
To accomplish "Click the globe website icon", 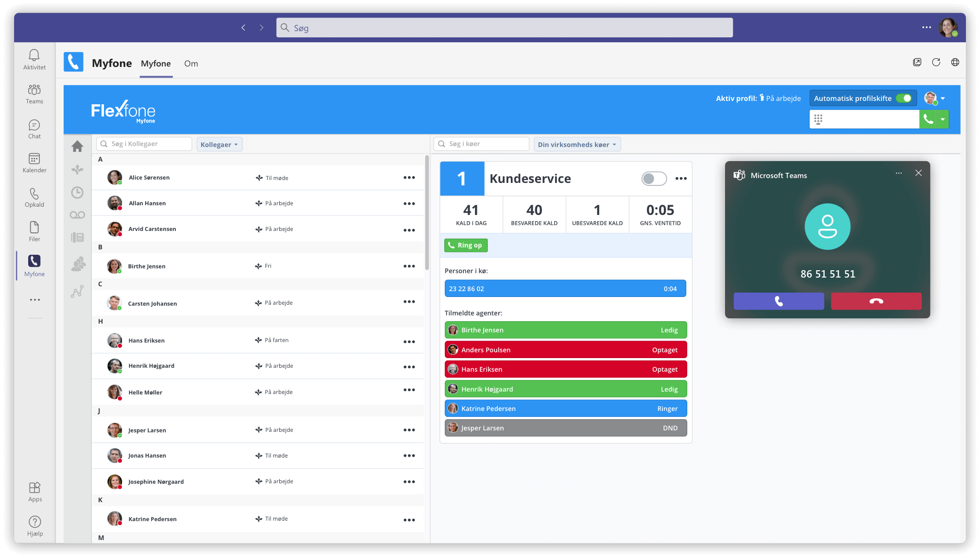I will (955, 62).
